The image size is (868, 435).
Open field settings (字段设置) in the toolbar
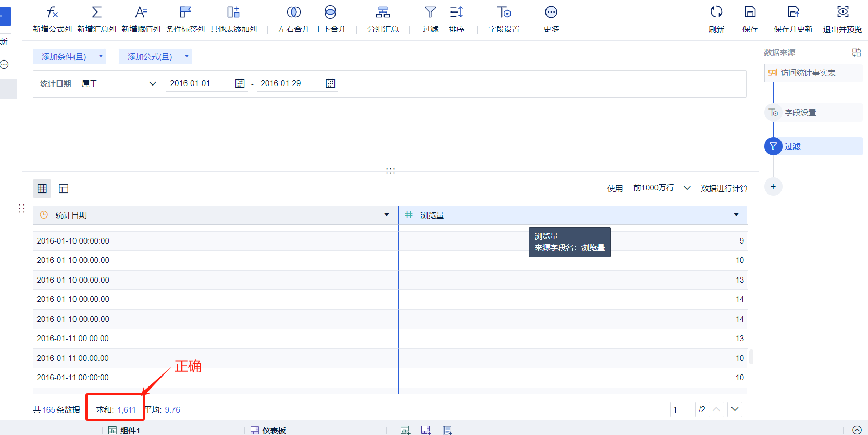click(504, 19)
